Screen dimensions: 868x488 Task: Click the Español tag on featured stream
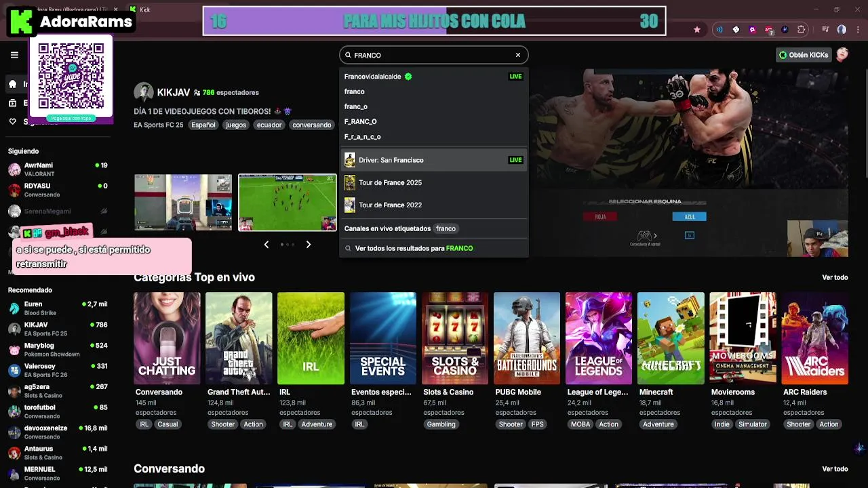[203, 125]
